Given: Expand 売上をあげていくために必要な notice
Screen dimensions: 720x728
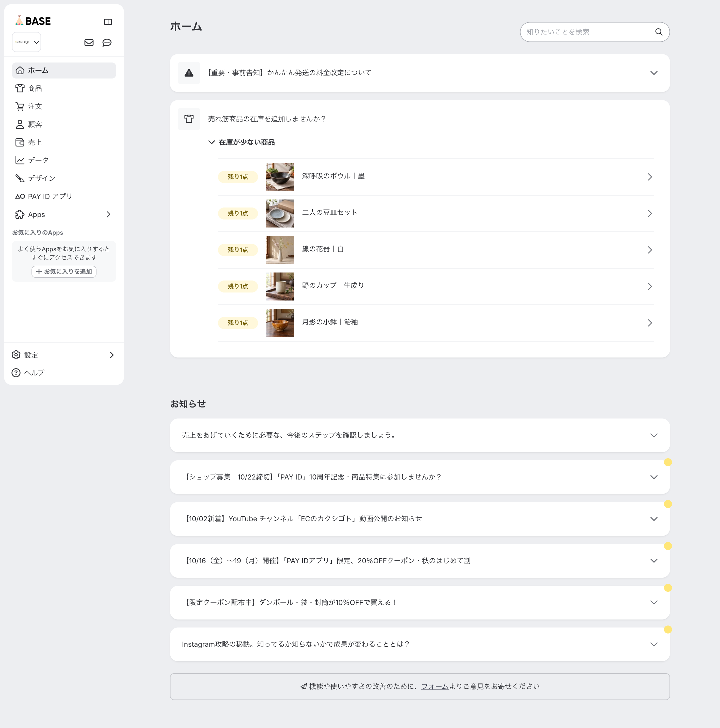Looking at the screenshot, I should (420, 435).
